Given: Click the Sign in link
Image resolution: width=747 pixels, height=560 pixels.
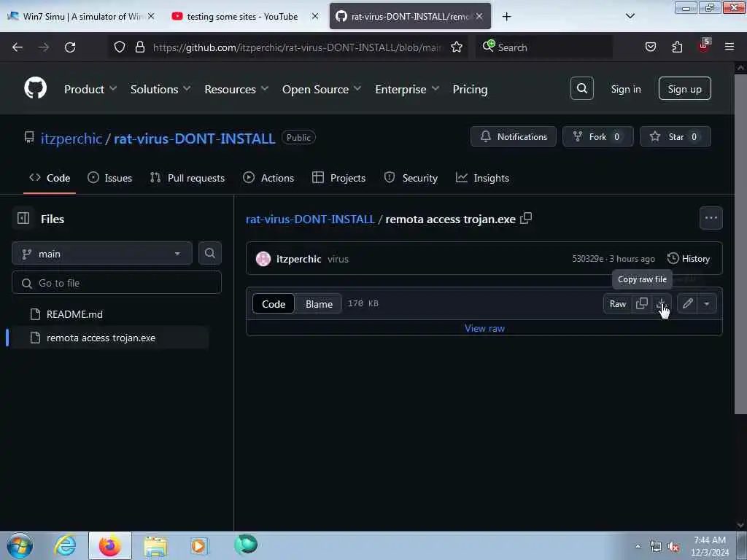Looking at the screenshot, I should point(625,89).
